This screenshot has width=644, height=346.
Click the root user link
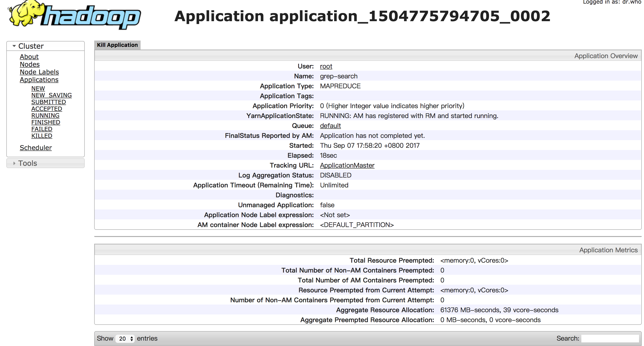point(326,66)
